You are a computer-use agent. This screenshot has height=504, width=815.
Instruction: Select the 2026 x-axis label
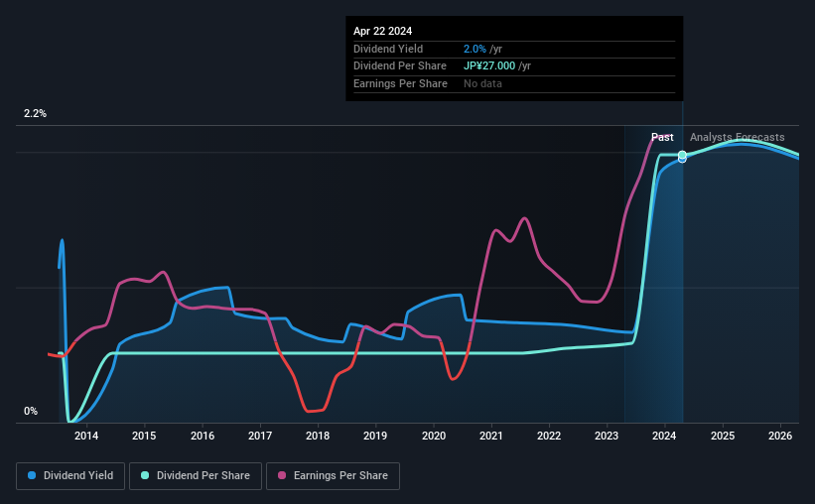[x=780, y=436]
